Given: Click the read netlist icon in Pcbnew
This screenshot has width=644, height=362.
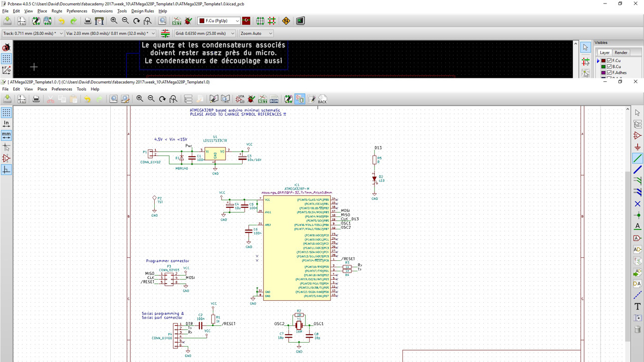Looking at the screenshot, I should (x=177, y=21).
